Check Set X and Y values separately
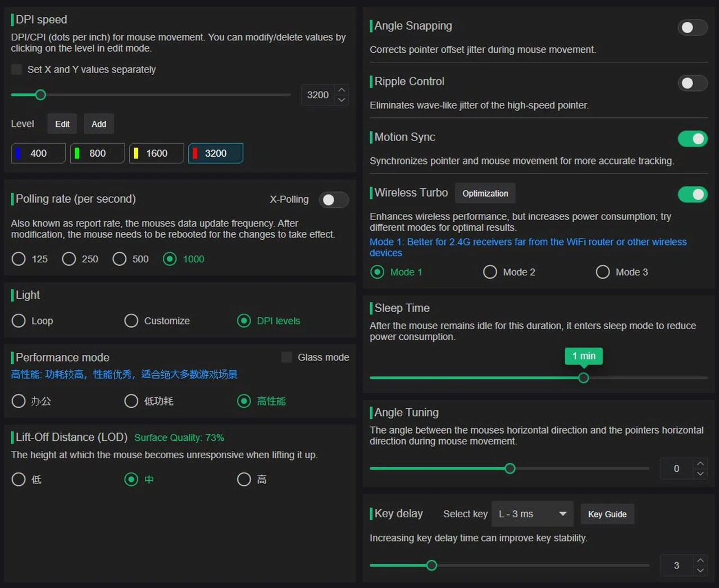The height and width of the screenshot is (588, 719). tap(17, 70)
